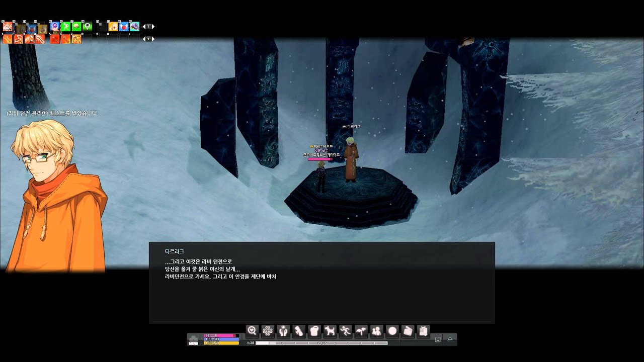Image resolution: width=644 pixels, height=362 pixels.
Task: Select orange weapon skill in slot 1
Action: 8,39
